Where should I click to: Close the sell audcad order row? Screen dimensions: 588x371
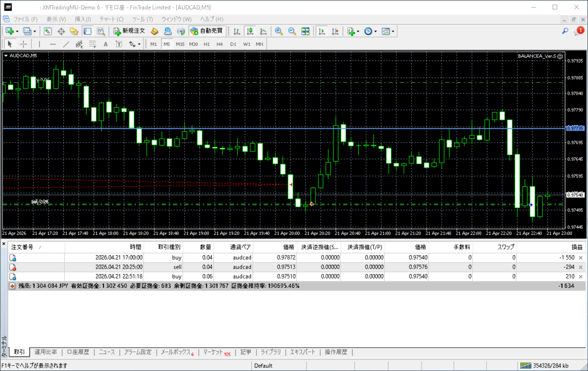pyautogui.click(x=580, y=267)
